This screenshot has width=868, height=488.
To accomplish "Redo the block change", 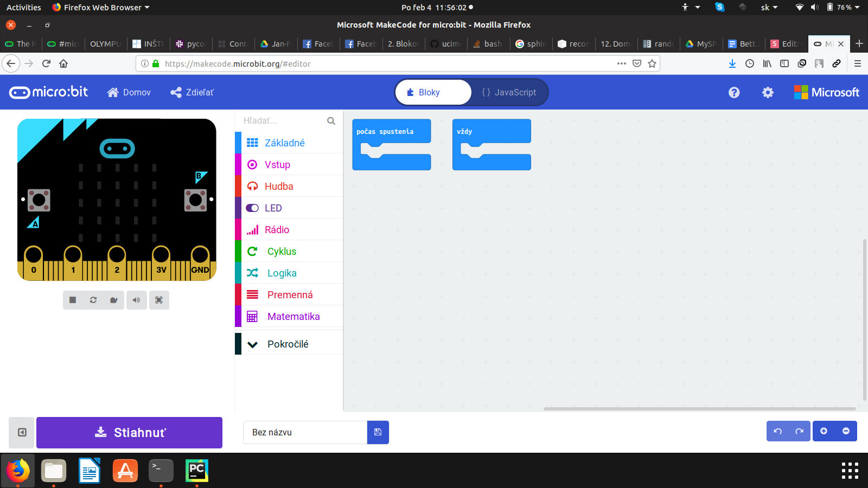I will tap(800, 431).
